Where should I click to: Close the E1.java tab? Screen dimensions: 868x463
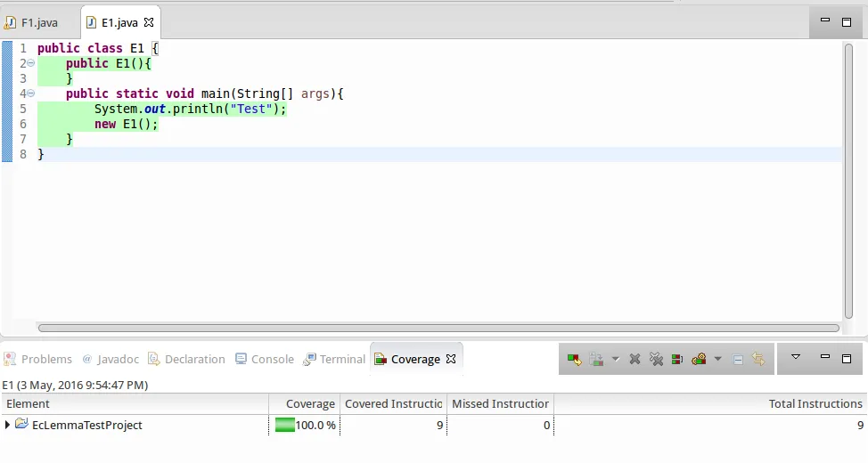coord(149,22)
